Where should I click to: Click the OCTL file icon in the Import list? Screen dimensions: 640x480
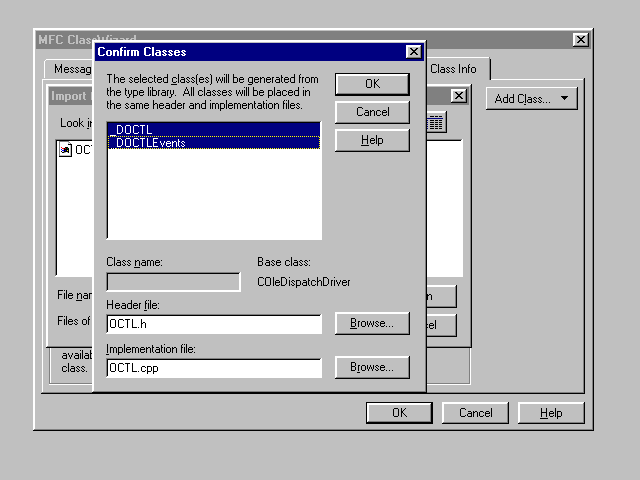pos(65,150)
